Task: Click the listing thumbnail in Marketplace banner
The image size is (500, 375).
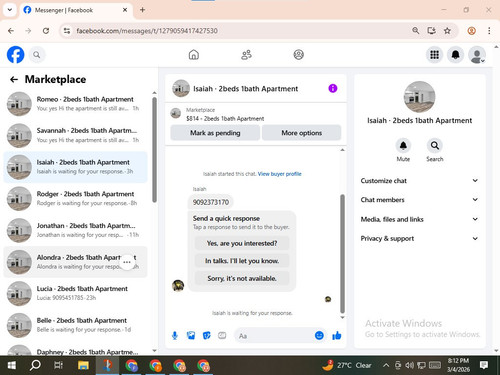Action: pos(176,113)
